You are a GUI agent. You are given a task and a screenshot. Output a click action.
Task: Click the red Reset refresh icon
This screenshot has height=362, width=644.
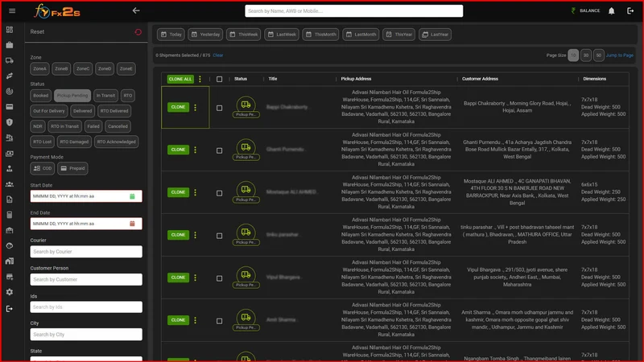point(138,31)
